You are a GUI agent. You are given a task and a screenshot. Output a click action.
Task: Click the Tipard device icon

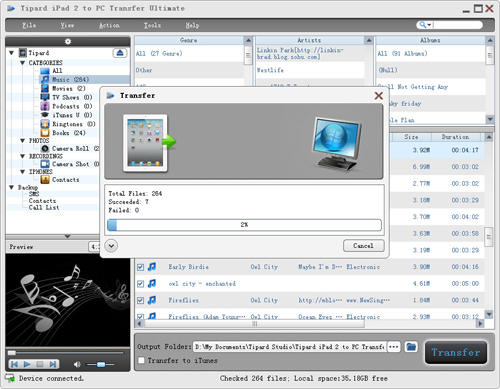coord(23,53)
